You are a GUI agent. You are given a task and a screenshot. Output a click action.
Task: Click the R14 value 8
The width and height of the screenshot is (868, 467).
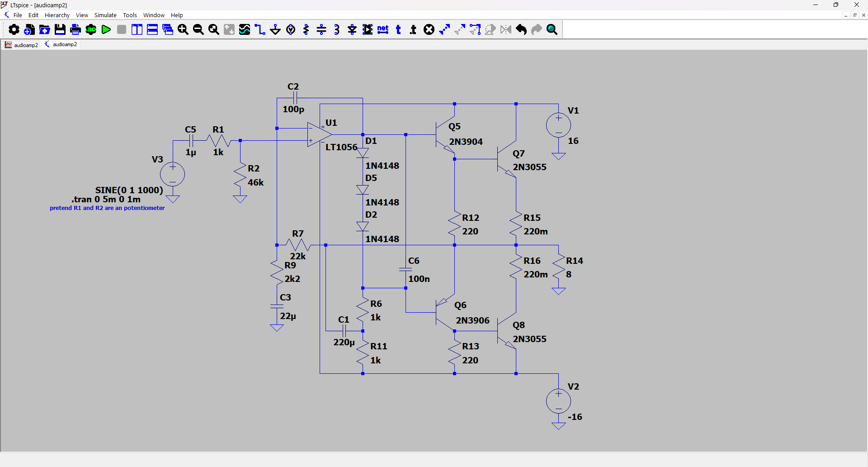[x=569, y=274]
